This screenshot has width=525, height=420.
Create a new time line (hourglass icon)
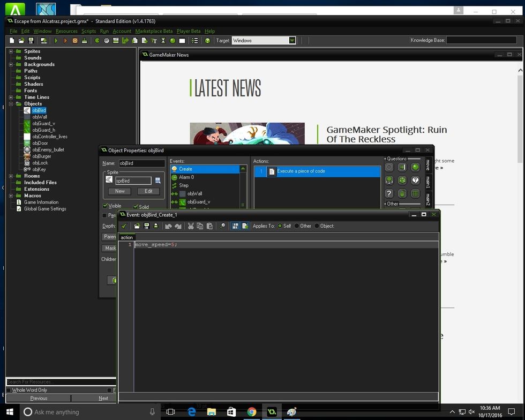tap(163, 41)
